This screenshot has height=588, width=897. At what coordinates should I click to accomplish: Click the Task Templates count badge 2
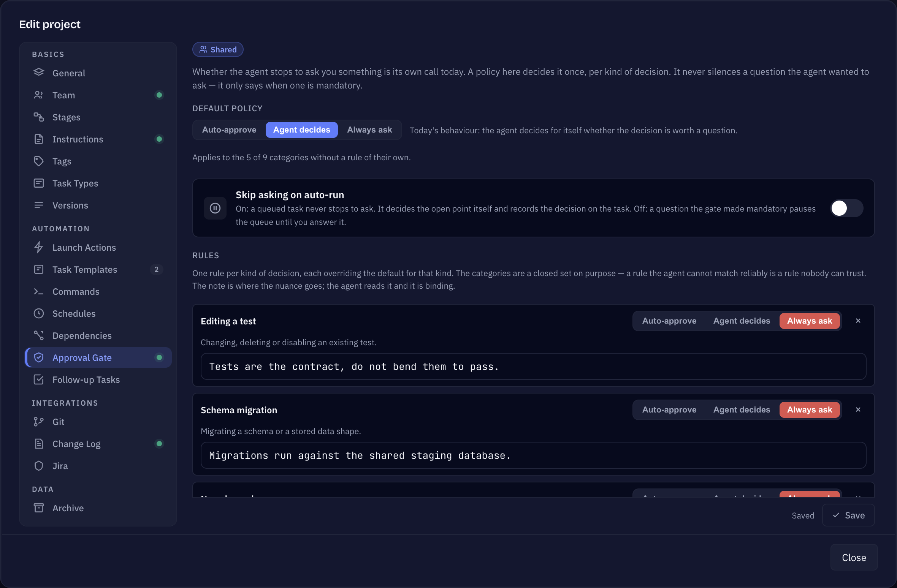pyautogui.click(x=156, y=269)
